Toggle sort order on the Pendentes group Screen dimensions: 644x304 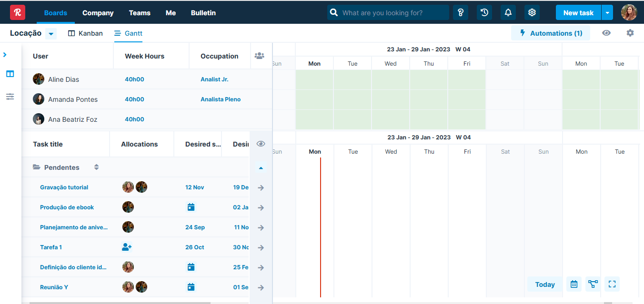point(96,167)
